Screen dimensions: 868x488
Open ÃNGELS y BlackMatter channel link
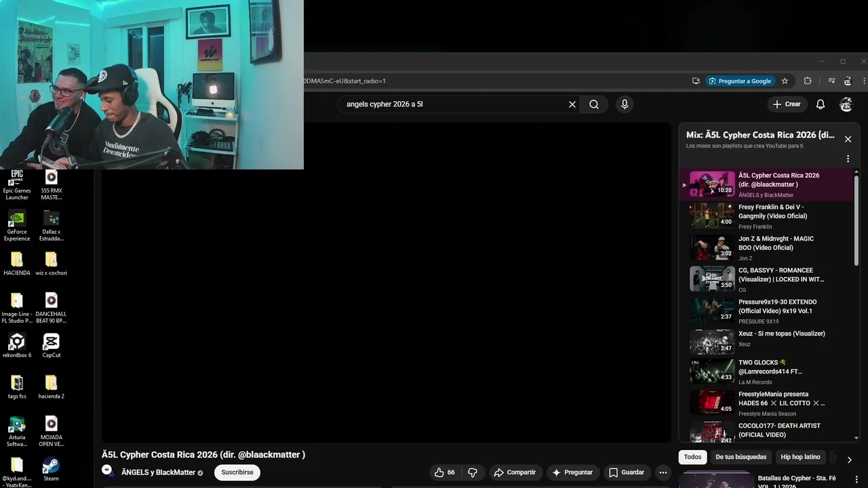pyautogui.click(x=158, y=472)
